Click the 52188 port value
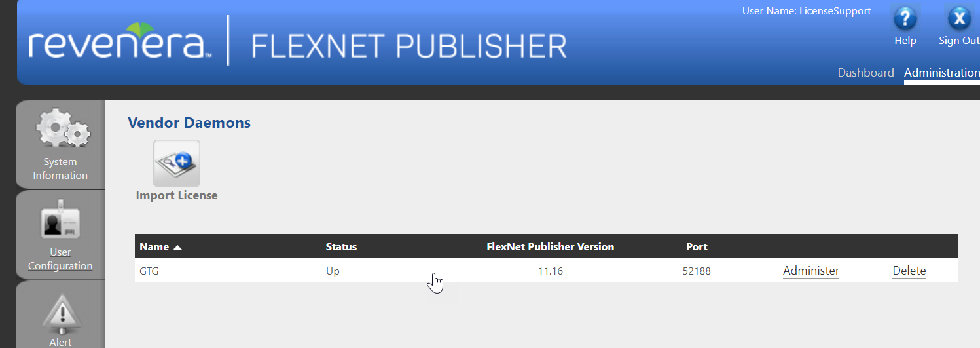This screenshot has height=348, width=980. [697, 271]
